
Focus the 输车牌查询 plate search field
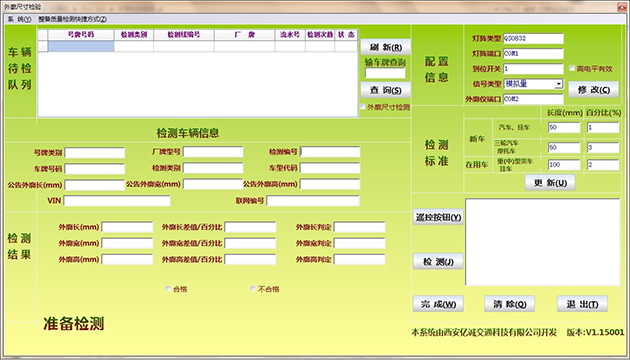click(x=385, y=73)
